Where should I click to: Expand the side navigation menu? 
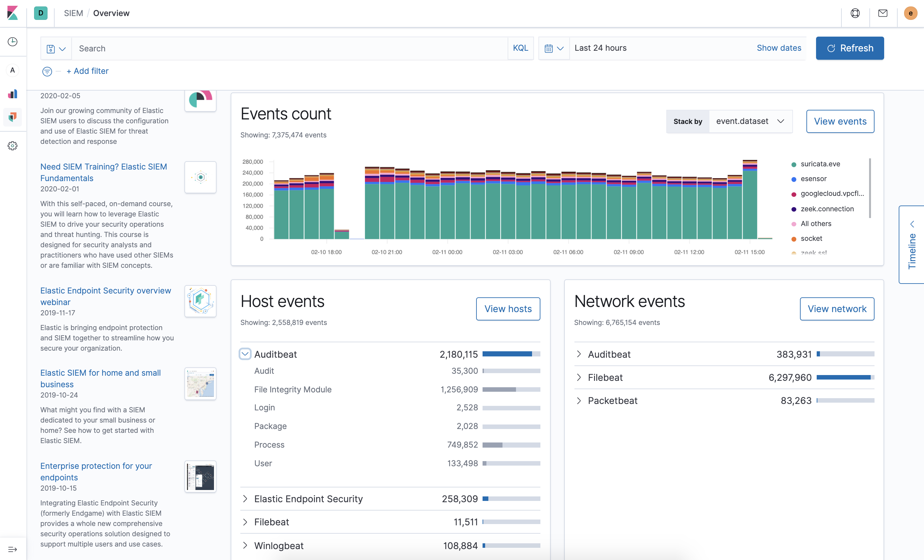(x=13, y=549)
